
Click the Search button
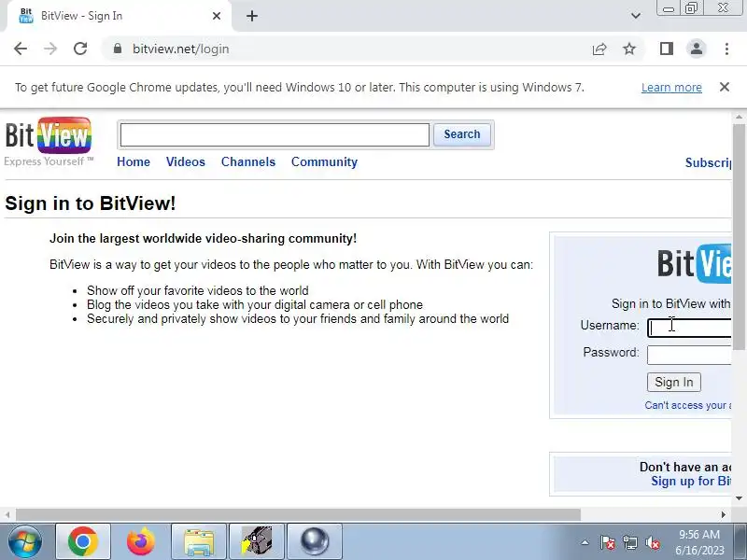pyautogui.click(x=462, y=134)
